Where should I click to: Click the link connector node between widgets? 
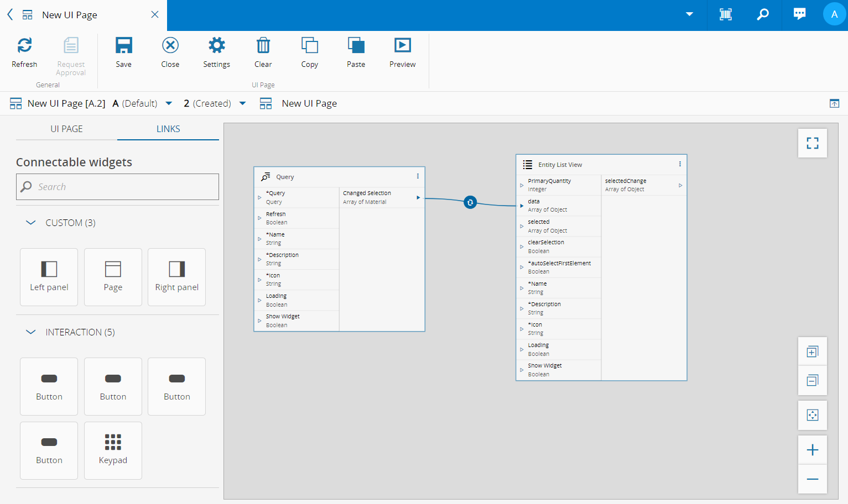470,202
